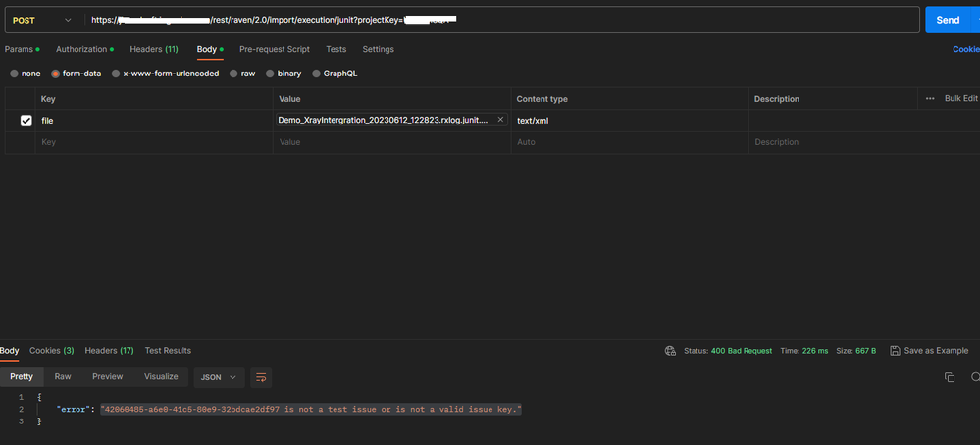Viewport: 980px width, 445px height.
Task: Open the response Cookies (3) tab
Action: click(51, 351)
